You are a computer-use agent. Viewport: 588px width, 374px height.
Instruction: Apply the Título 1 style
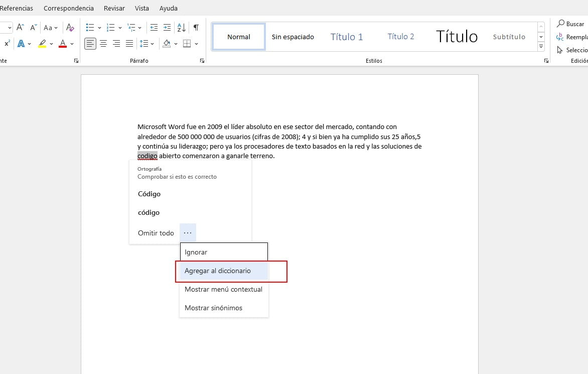coord(347,37)
